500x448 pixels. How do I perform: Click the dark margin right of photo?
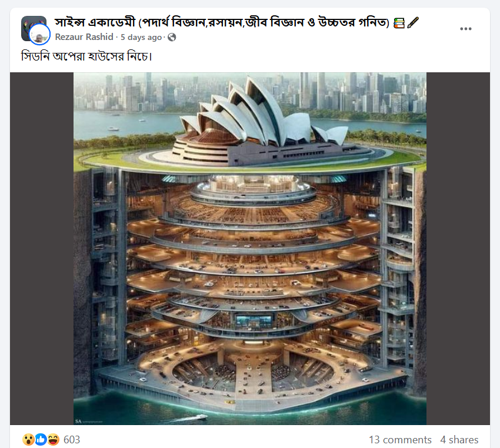[x=458, y=249]
